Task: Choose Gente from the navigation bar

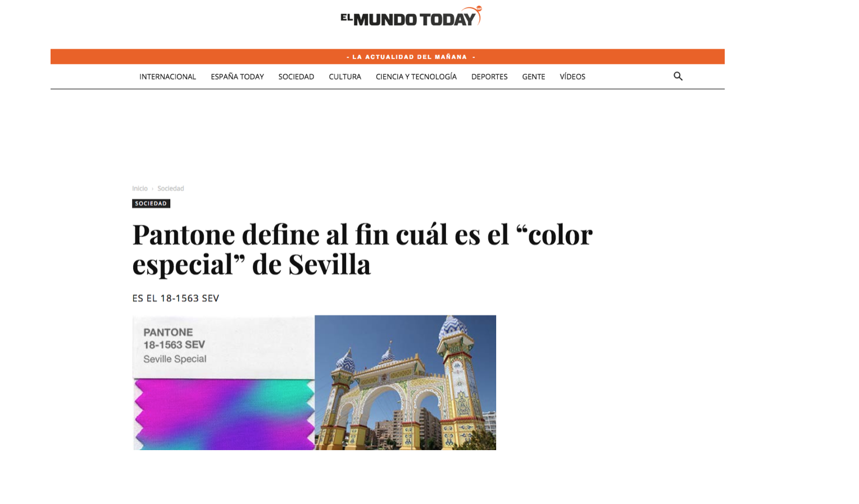Action: click(x=533, y=77)
